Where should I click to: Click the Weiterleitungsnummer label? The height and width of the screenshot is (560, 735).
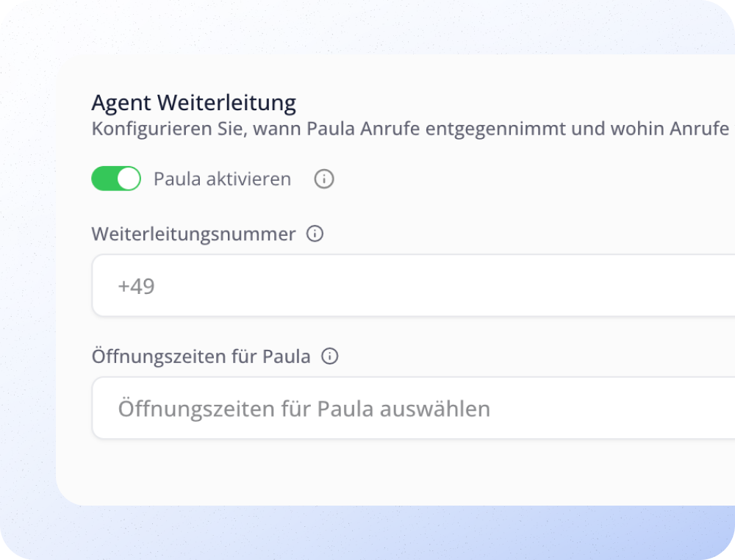193,234
